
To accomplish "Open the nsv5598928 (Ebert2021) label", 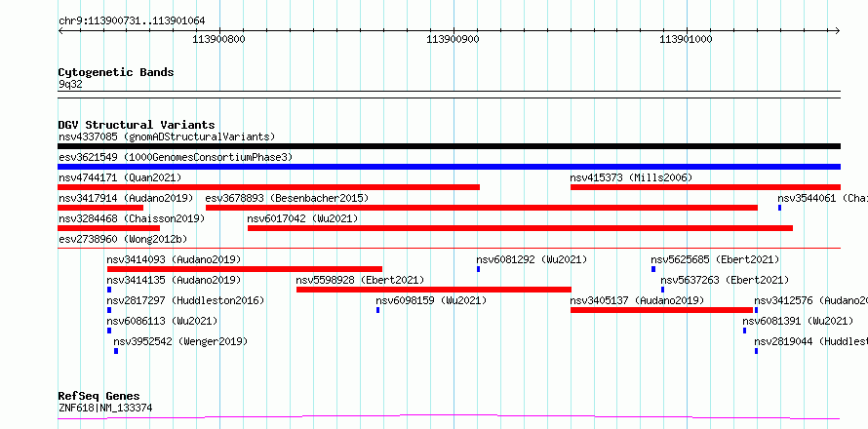I will (361, 280).
